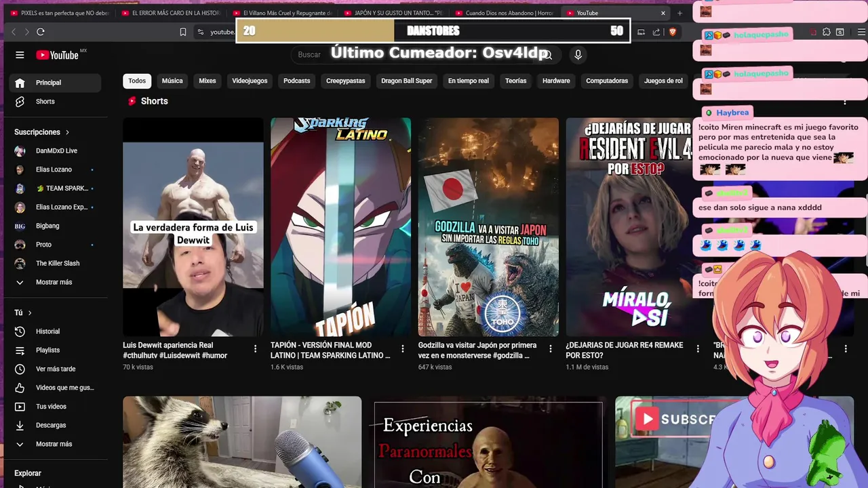
Task: Reload the page with the refresh icon
Action: point(41,32)
